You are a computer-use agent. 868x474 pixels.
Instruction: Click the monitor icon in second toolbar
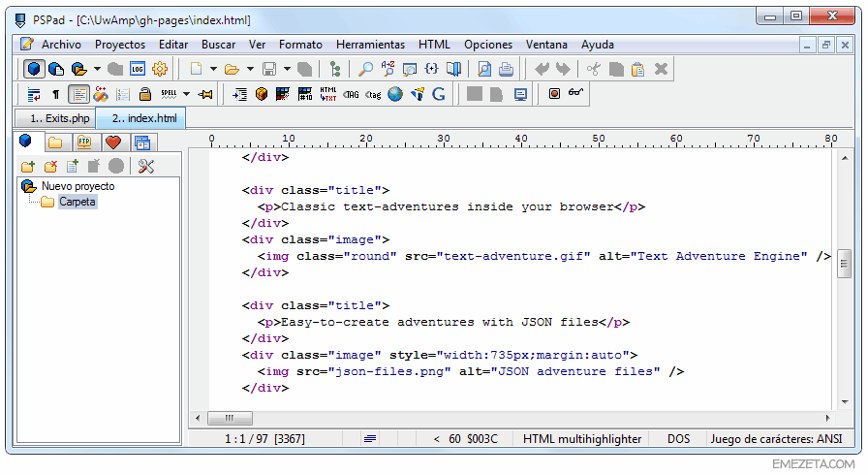pyautogui.click(x=520, y=95)
